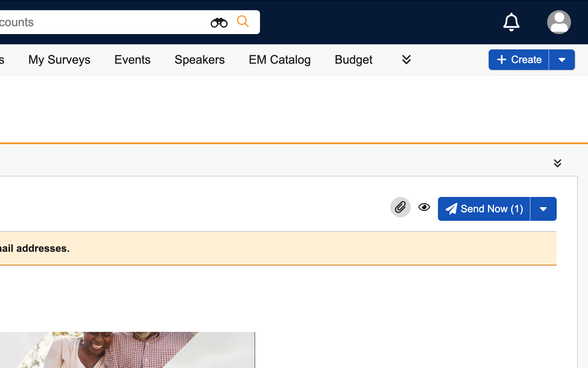Toggle the eye preview icon
This screenshot has width=588, height=368.
tap(424, 207)
